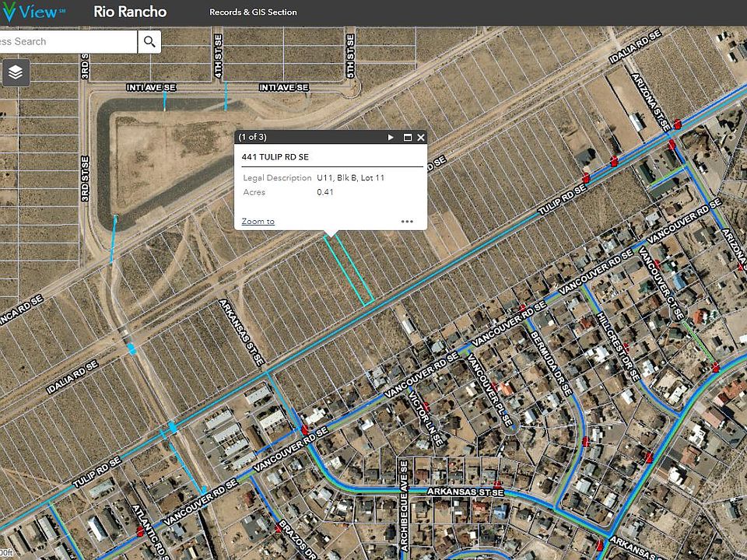Click the Rio Rancho header title

(130, 12)
